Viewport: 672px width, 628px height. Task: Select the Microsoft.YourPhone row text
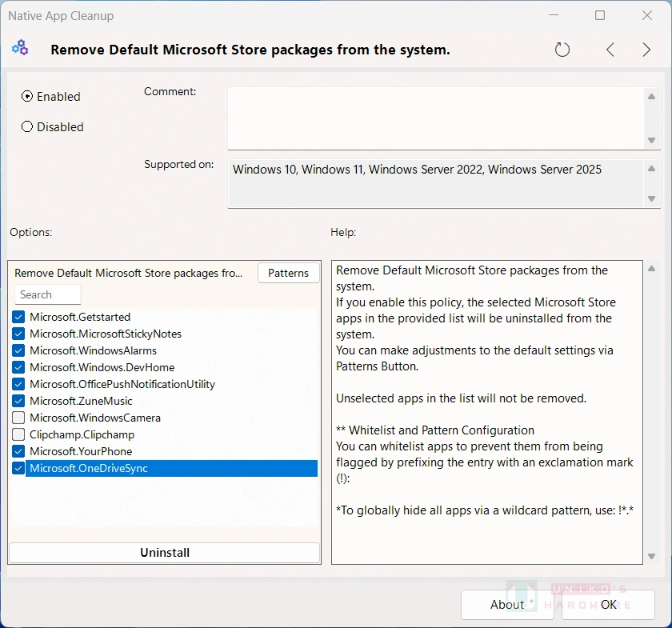click(x=81, y=451)
